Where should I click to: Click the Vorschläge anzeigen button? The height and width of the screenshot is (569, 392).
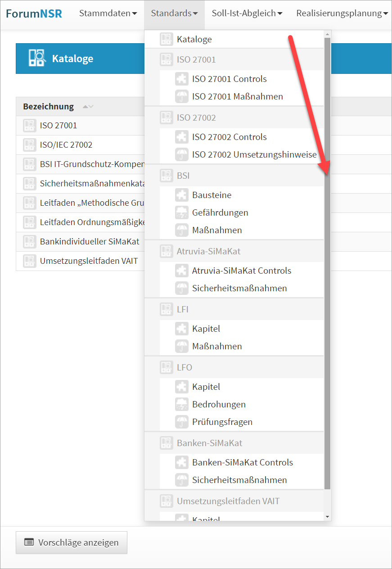72,542
